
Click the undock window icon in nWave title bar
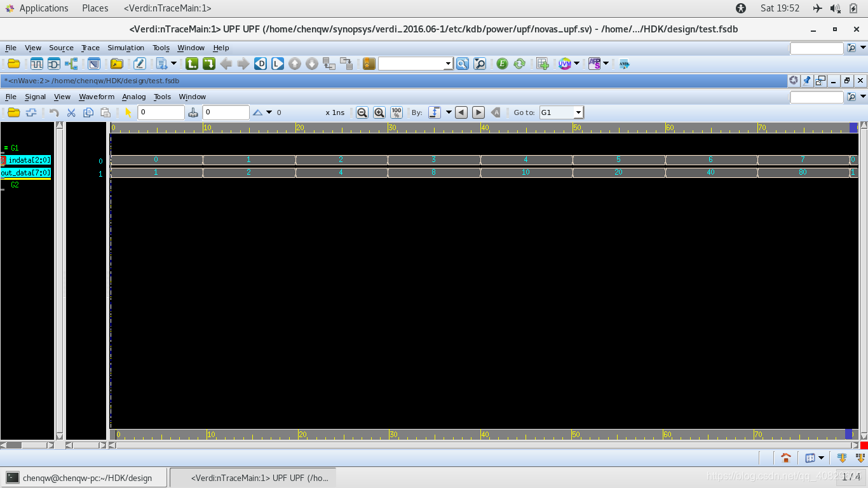click(820, 81)
